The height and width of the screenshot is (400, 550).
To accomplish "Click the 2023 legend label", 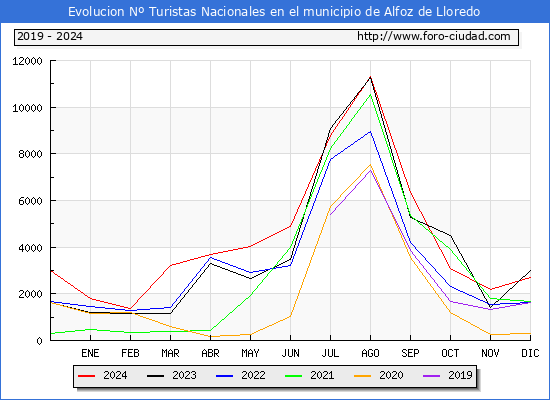I will (184, 375).
